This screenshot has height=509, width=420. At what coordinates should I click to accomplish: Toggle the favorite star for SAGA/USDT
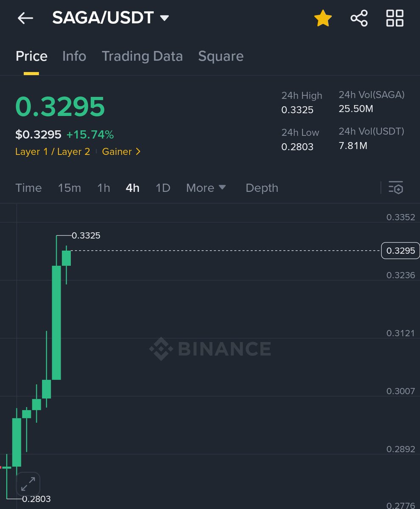[323, 18]
